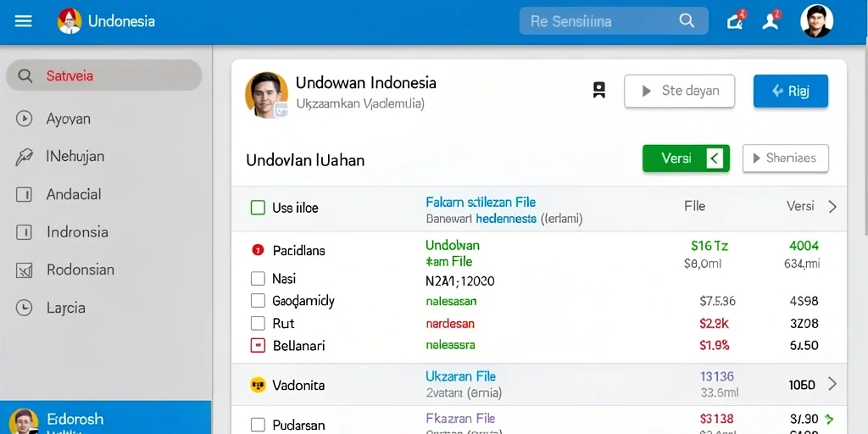Select Laycia in the sidebar

(66, 308)
